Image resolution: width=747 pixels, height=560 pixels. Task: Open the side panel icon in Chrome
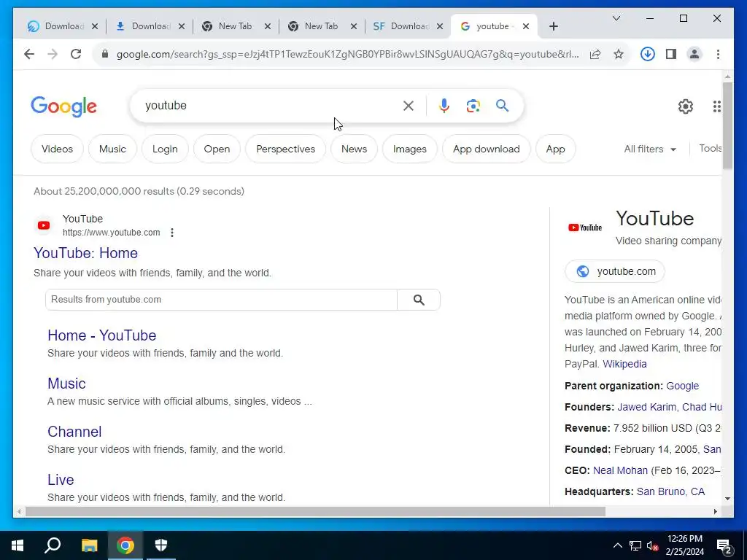click(x=671, y=54)
